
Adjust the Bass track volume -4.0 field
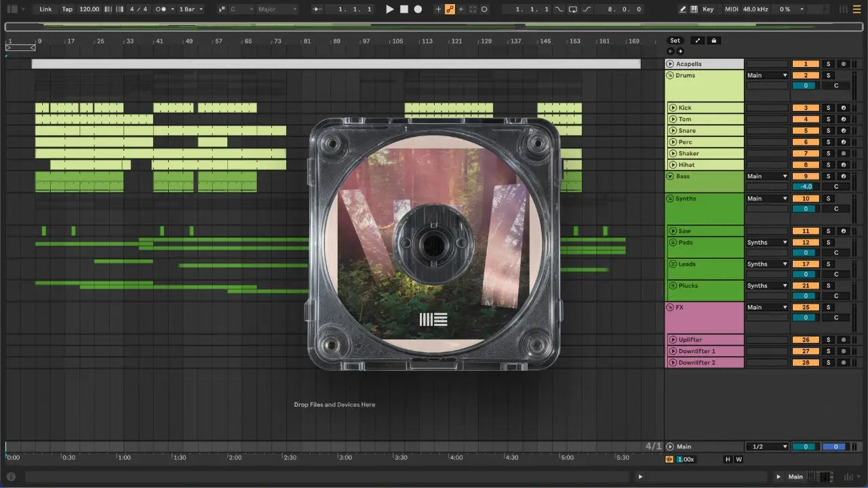coord(806,186)
